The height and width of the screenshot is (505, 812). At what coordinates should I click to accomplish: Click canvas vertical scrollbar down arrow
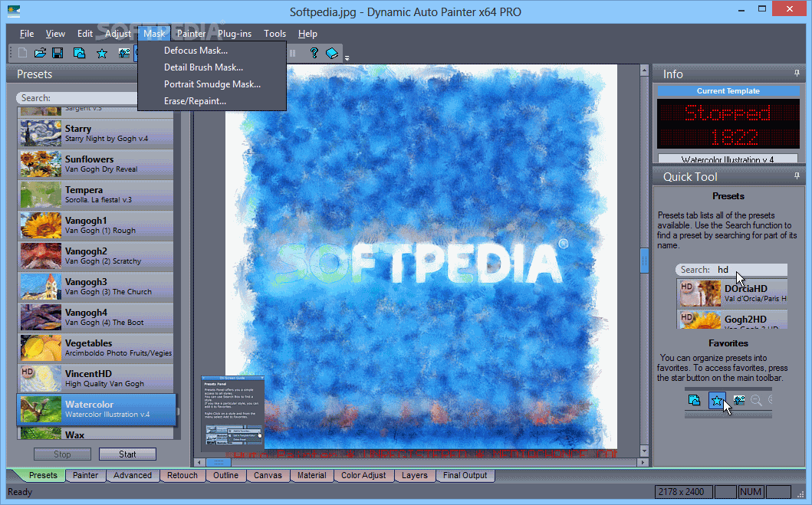644,451
